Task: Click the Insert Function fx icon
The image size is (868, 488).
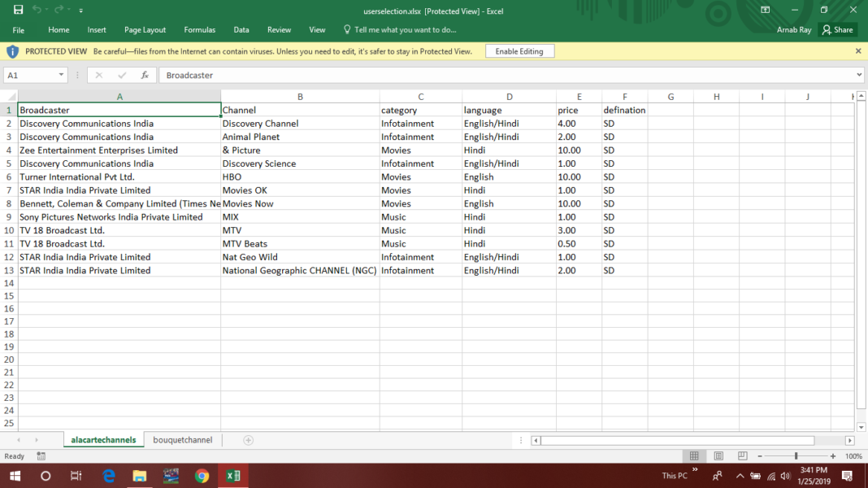Action: click(x=145, y=75)
